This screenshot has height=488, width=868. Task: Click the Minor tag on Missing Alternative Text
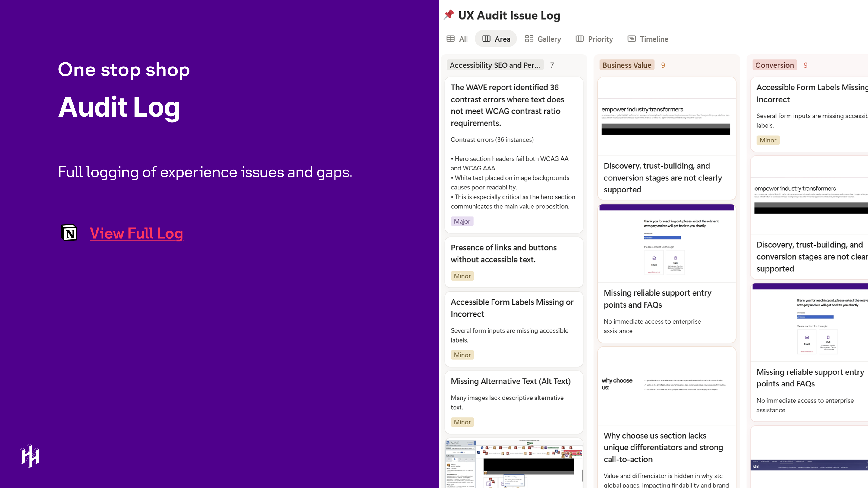click(x=462, y=422)
